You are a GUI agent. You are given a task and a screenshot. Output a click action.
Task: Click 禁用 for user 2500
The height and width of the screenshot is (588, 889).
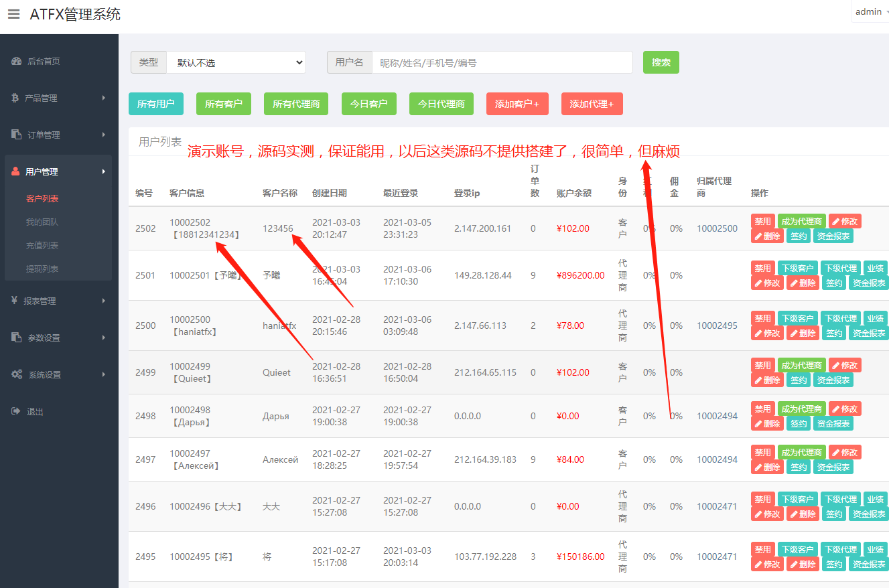pyautogui.click(x=763, y=318)
